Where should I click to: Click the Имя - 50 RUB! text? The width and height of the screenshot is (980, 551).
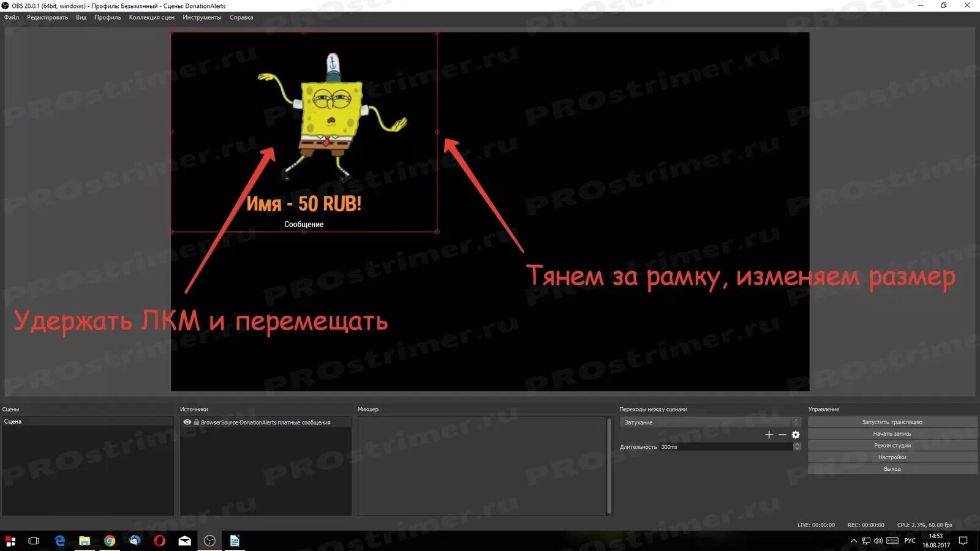tap(304, 203)
